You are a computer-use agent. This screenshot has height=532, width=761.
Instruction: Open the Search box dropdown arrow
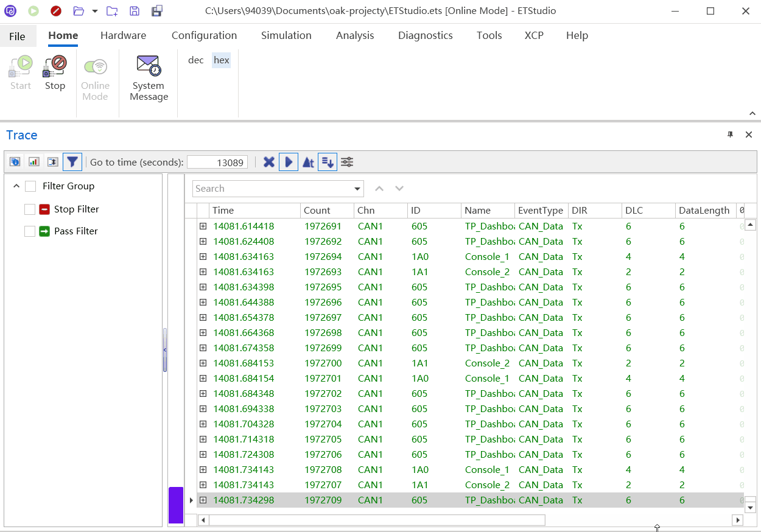click(357, 189)
